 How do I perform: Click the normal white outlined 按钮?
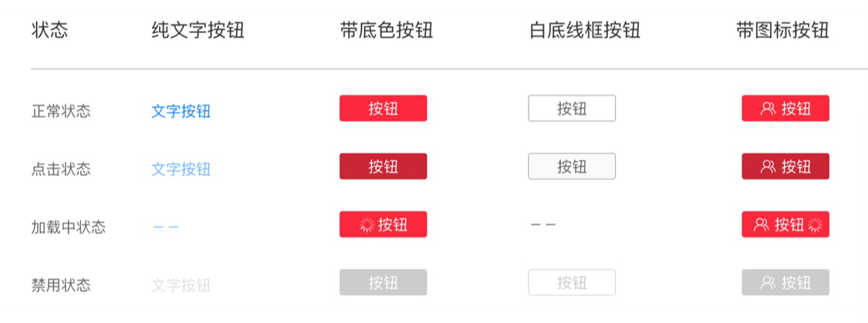click(x=572, y=108)
